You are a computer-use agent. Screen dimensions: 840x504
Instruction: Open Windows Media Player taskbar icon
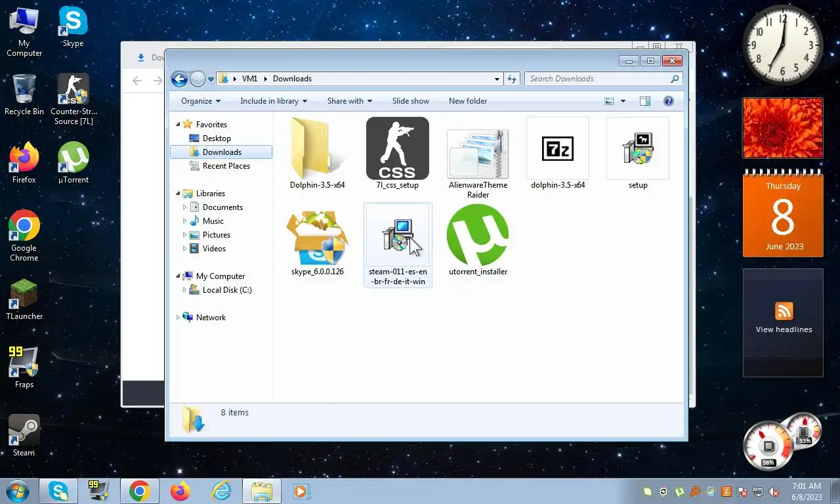click(x=302, y=491)
